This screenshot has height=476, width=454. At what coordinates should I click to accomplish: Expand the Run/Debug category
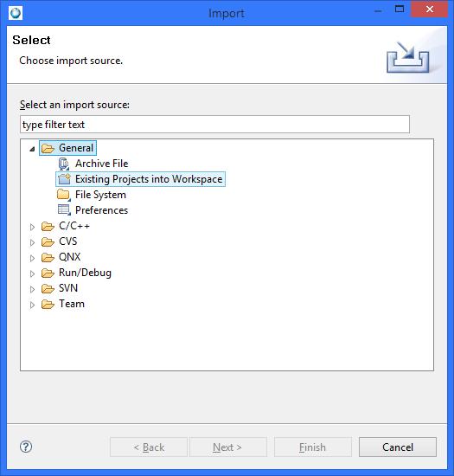coord(32,273)
